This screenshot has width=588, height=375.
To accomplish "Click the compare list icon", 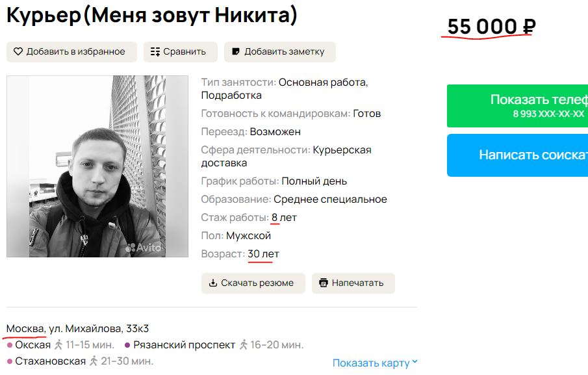I will tap(155, 52).
